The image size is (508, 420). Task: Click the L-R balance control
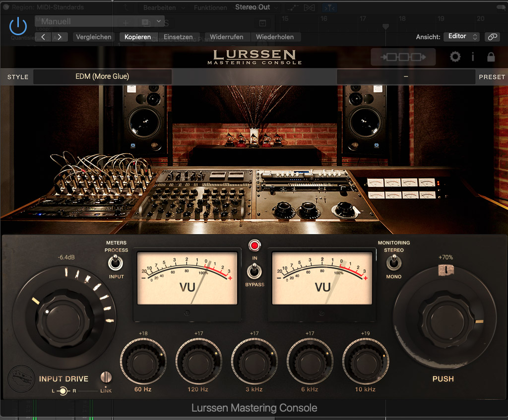click(x=63, y=391)
